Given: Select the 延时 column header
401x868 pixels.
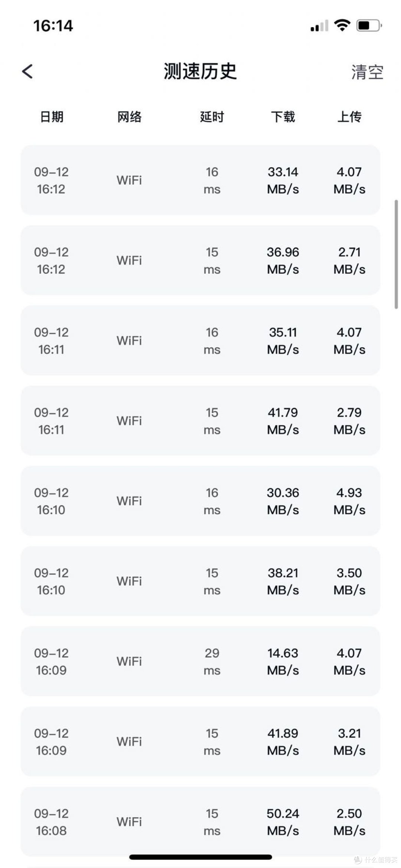Looking at the screenshot, I should 212,117.
